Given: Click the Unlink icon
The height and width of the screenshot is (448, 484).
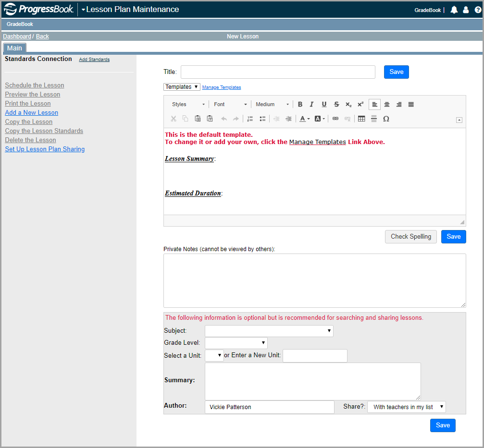Looking at the screenshot, I should [347, 119].
